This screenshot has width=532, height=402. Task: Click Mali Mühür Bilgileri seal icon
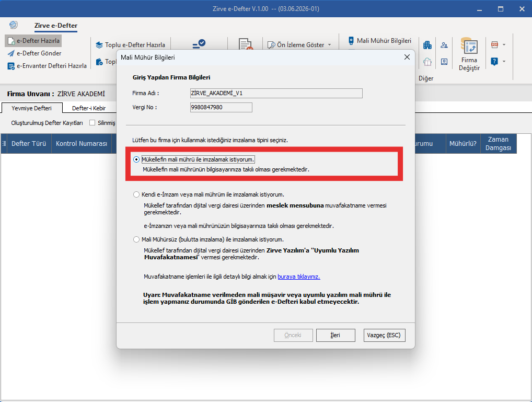351,41
